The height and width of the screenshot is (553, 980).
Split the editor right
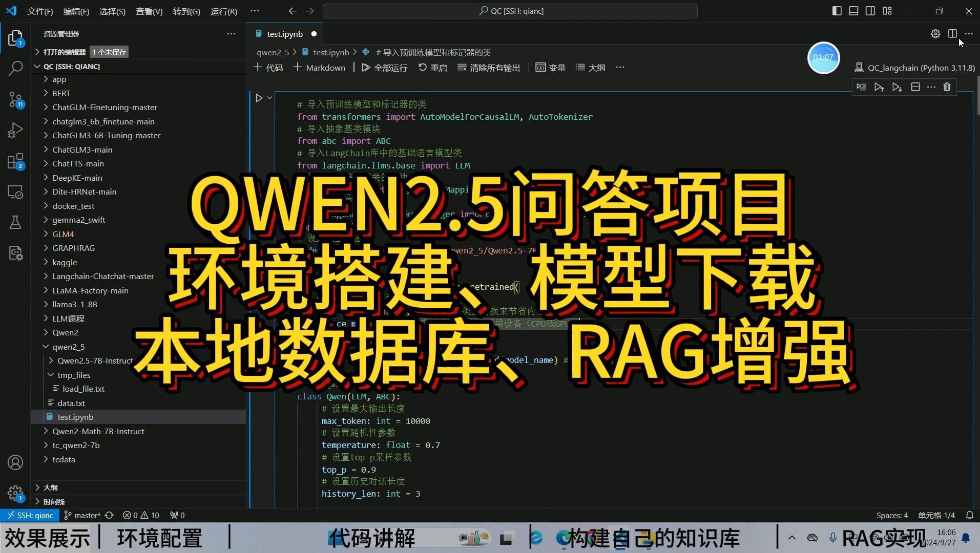point(952,34)
